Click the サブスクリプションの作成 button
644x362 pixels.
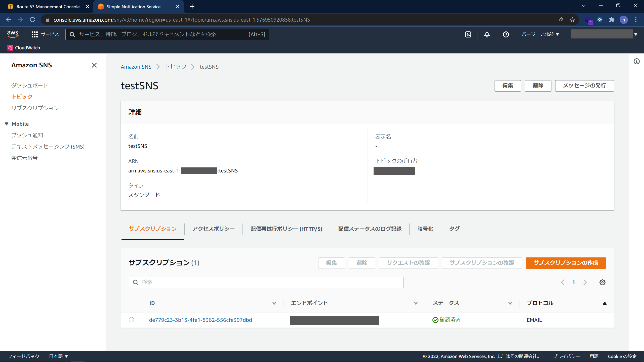[566, 262]
